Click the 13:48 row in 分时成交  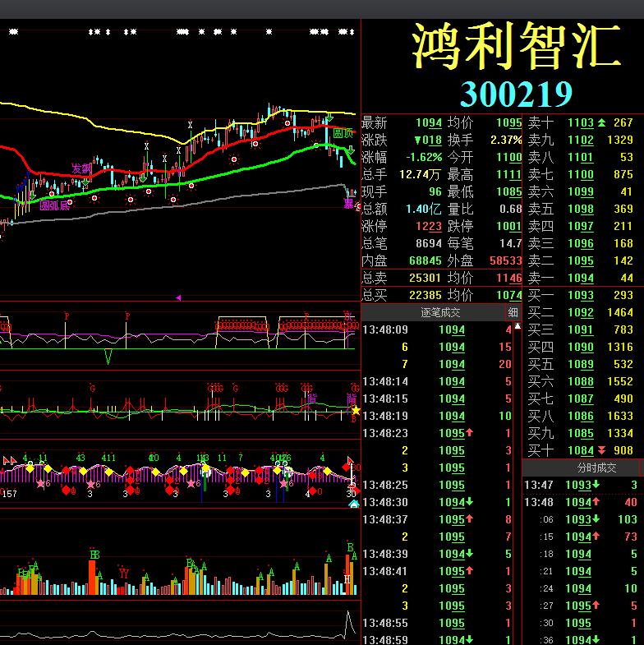click(581, 503)
